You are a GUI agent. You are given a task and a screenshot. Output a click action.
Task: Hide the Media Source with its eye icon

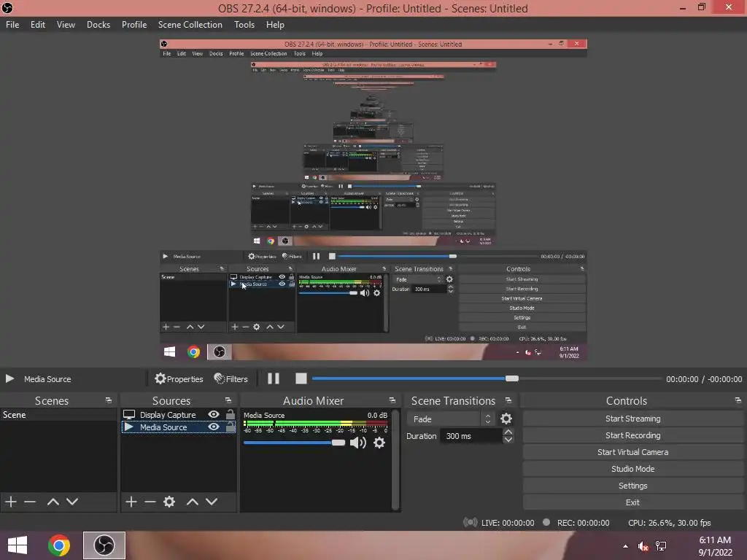[214, 427]
